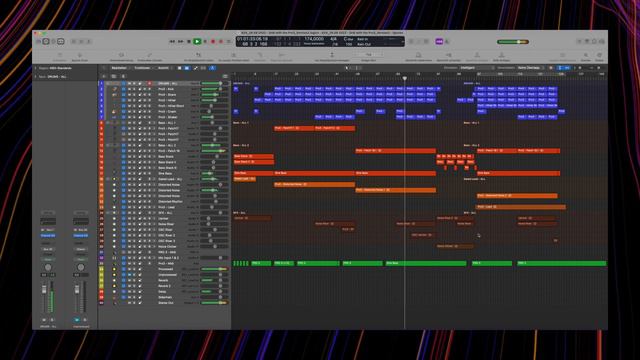The width and height of the screenshot is (640, 360).
Task: Collapse the Bass - ALL 1 track stack
Action: coord(108,123)
